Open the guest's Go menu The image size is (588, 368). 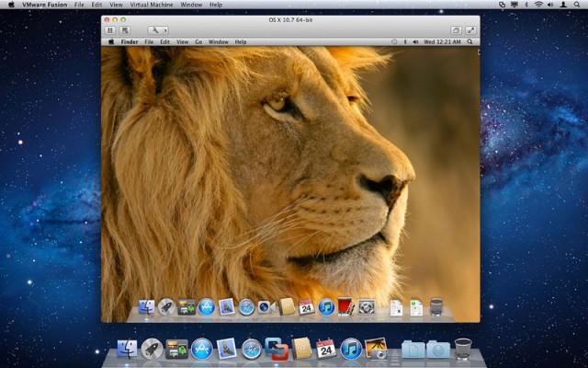198,41
